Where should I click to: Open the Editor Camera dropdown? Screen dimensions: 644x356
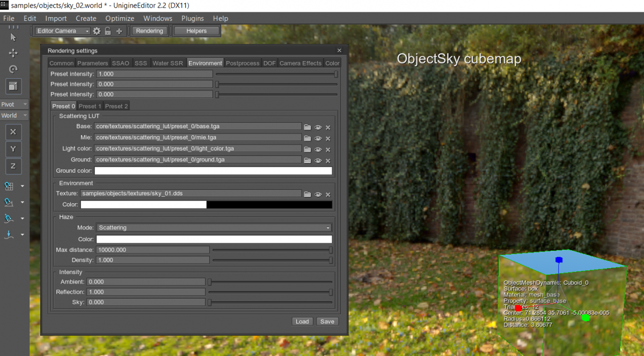point(61,31)
